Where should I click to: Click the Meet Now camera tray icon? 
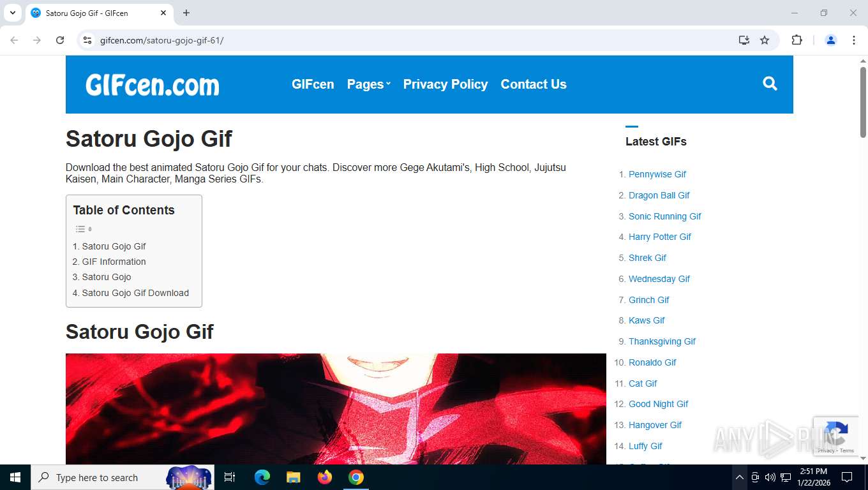tap(755, 477)
